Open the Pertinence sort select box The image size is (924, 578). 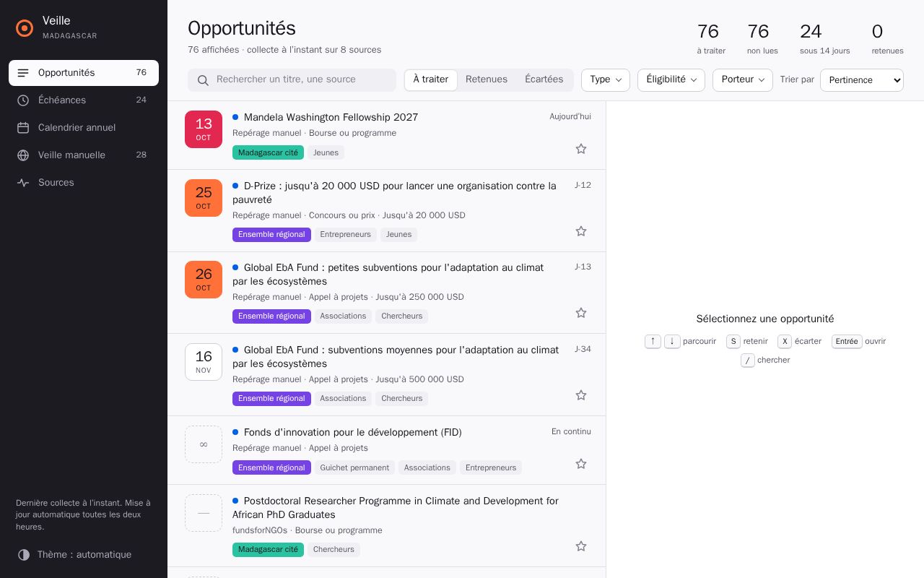tap(862, 80)
